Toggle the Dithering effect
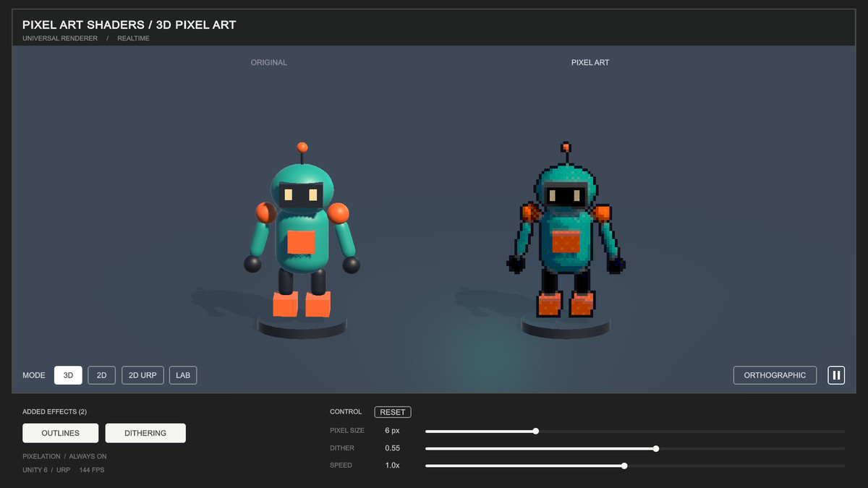Viewport: 868px width, 488px height. (x=145, y=433)
